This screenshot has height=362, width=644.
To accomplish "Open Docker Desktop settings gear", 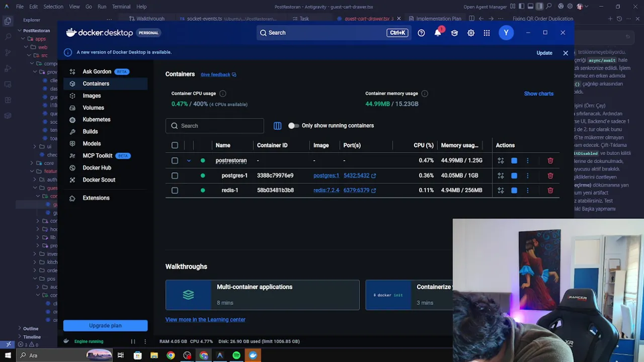I will click(471, 33).
